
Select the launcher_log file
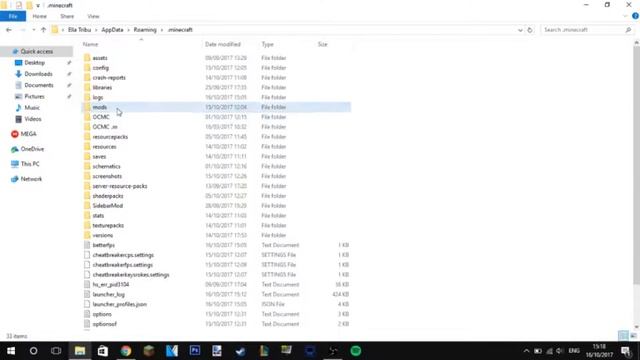click(109, 294)
